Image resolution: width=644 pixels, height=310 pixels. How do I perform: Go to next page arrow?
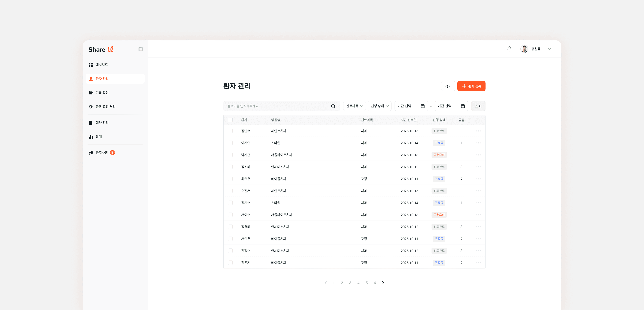coord(383,283)
